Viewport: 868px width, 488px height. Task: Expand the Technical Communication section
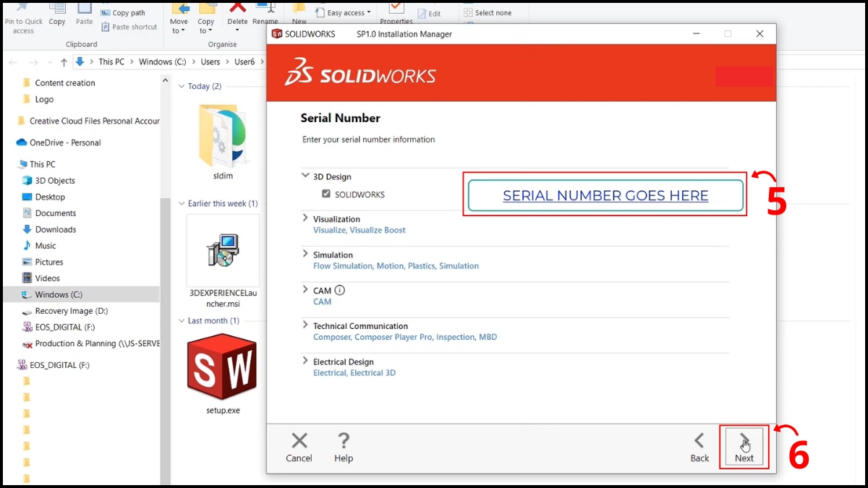click(x=305, y=325)
